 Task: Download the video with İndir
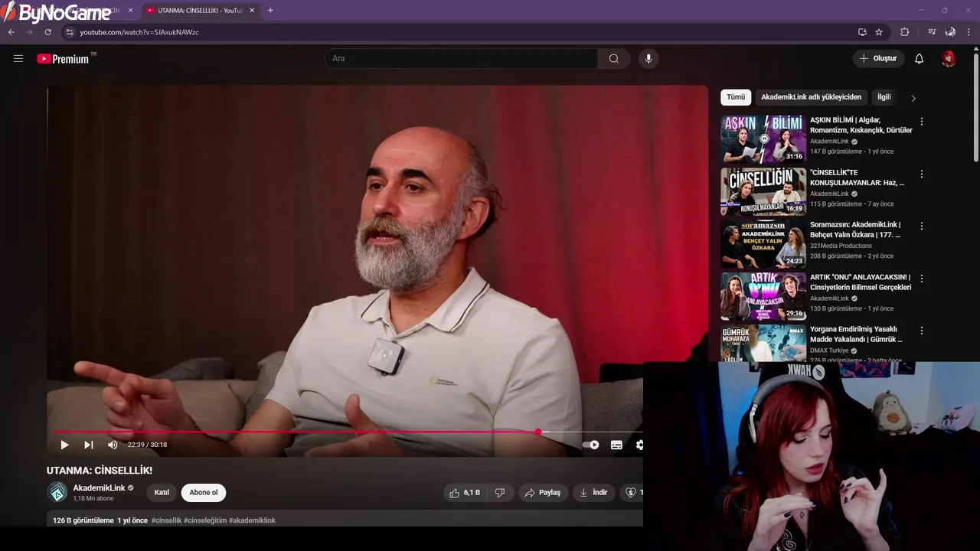(x=594, y=493)
